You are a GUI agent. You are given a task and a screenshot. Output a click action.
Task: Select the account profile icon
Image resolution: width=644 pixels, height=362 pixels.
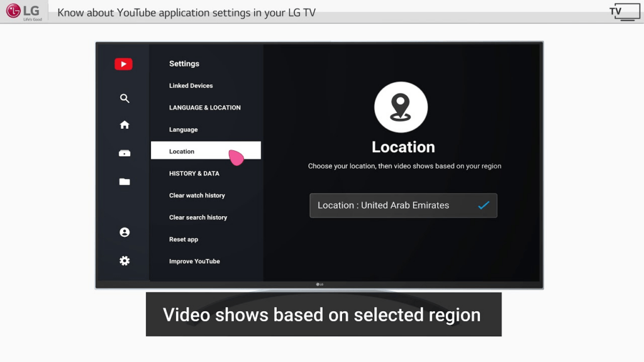coord(125,233)
